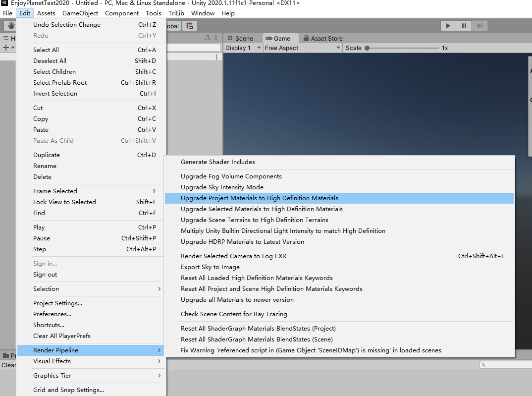Click the search field at the bottom right
532x396 pixels.
506,365
